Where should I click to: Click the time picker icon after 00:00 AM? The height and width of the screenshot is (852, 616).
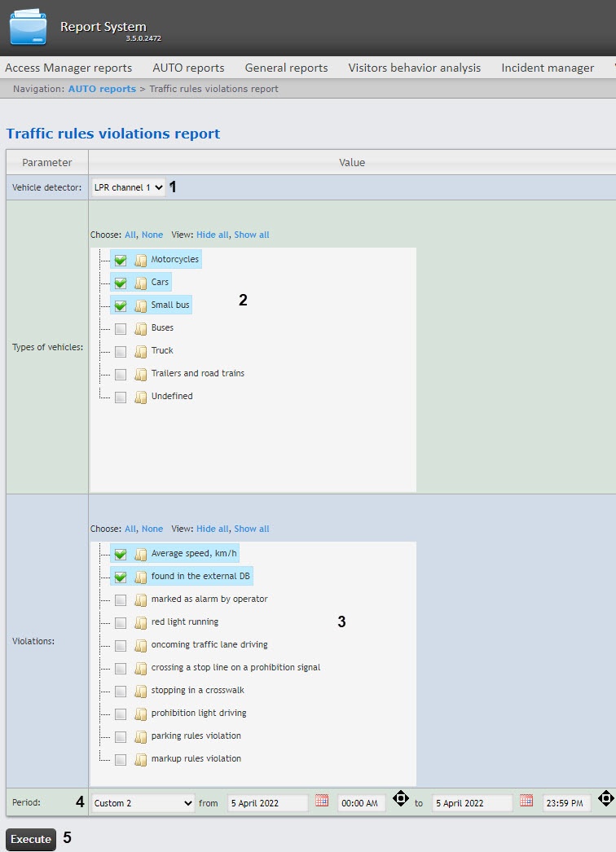(400, 798)
